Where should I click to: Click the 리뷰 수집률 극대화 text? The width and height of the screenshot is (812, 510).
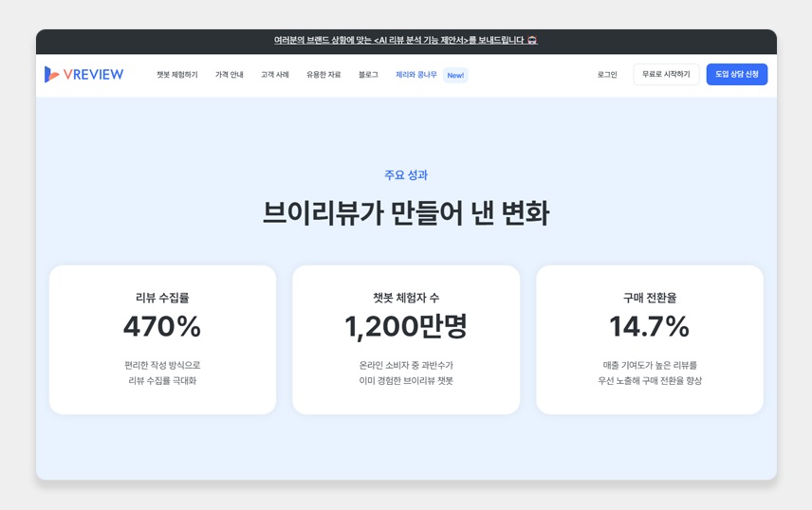pyautogui.click(x=162, y=380)
